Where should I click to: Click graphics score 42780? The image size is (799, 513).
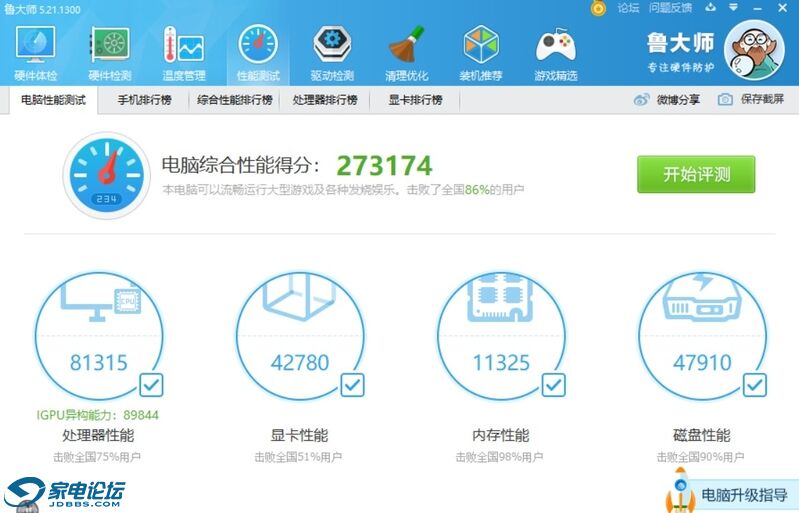(x=300, y=363)
